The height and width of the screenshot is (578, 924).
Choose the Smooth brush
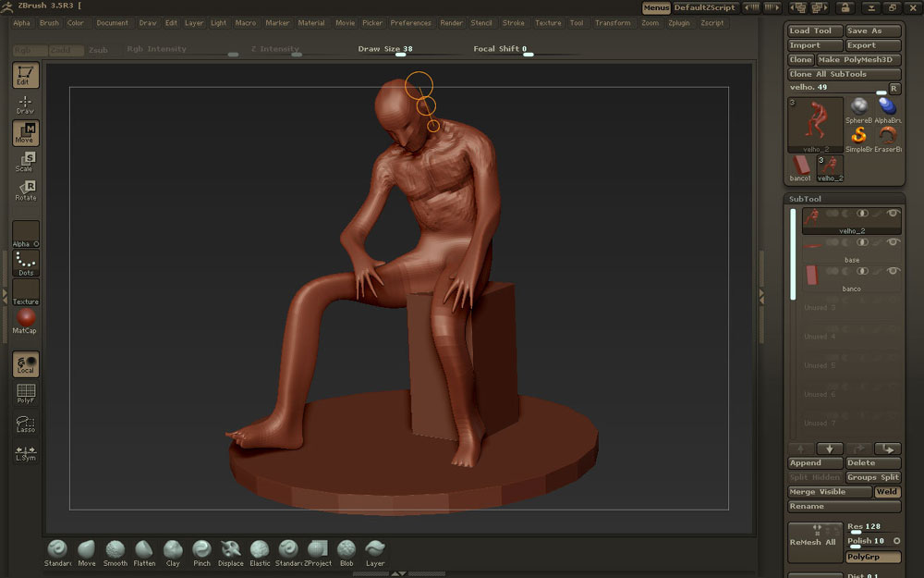pyautogui.click(x=115, y=550)
